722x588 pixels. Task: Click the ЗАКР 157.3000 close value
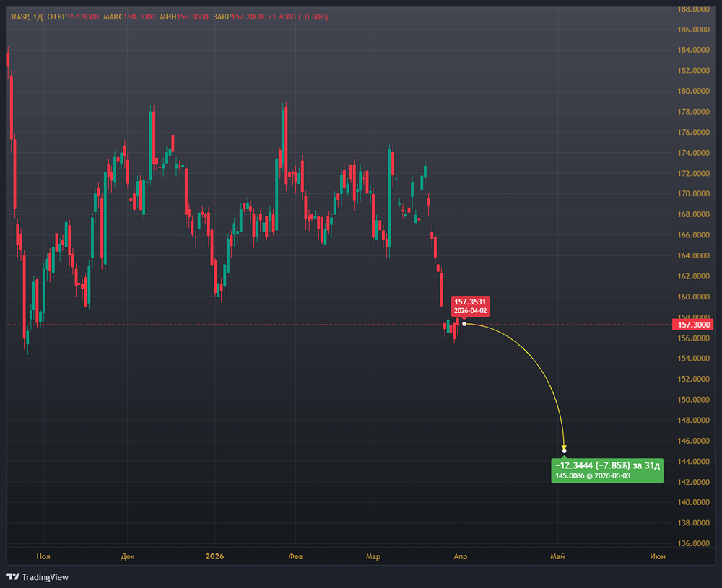coord(238,17)
